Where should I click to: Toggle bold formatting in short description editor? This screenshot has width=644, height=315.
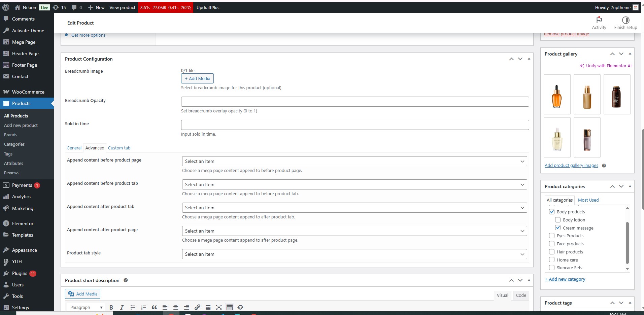[111, 307]
